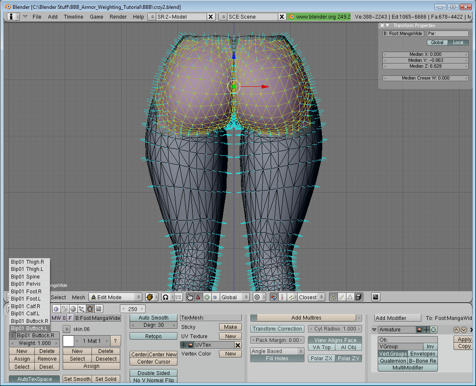
Task: Click the Center Cursor button
Action: pos(153,362)
